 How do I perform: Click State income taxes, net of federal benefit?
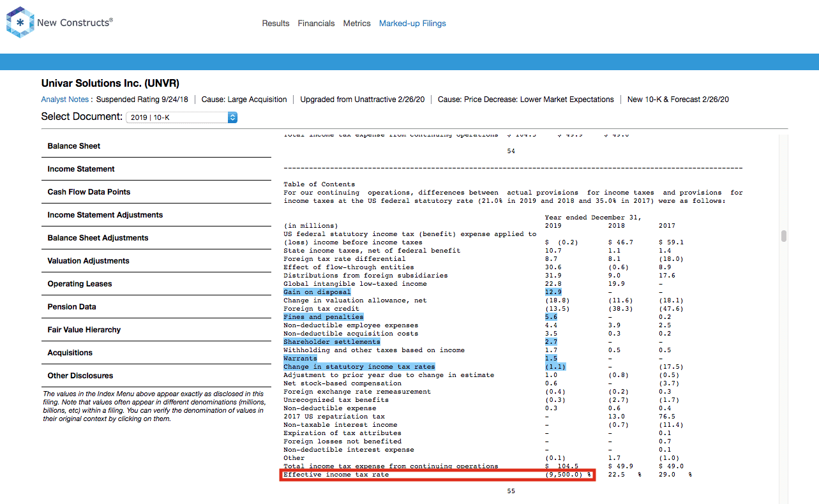tap(372, 251)
